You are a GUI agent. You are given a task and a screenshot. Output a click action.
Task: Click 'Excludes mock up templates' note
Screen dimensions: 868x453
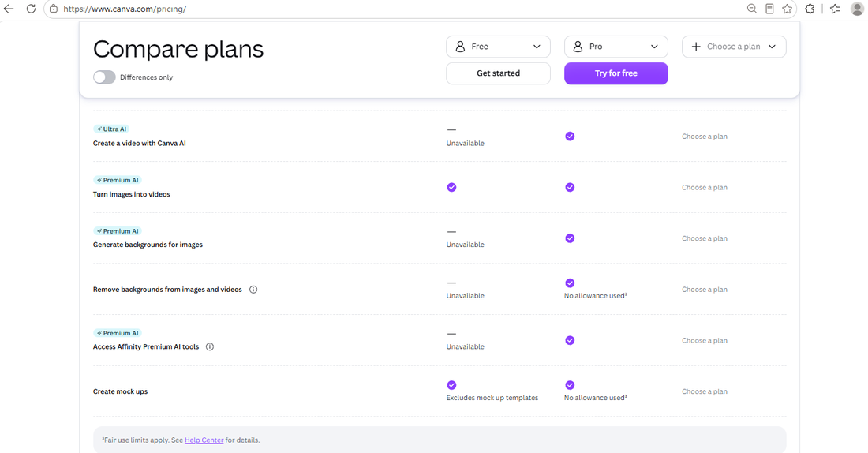pyautogui.click(x=492, y=398)
